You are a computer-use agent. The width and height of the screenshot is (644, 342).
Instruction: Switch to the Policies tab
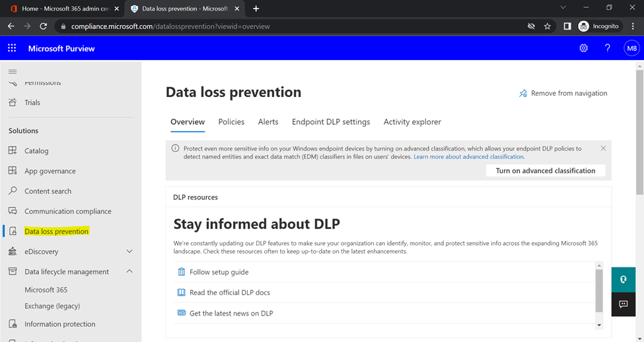tap(231, 122)
